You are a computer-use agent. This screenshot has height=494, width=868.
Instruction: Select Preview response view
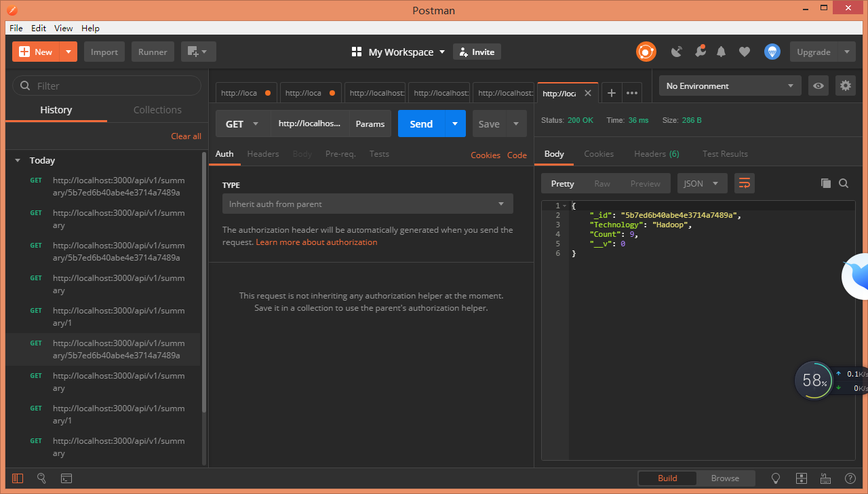click(x=645, y=183)
